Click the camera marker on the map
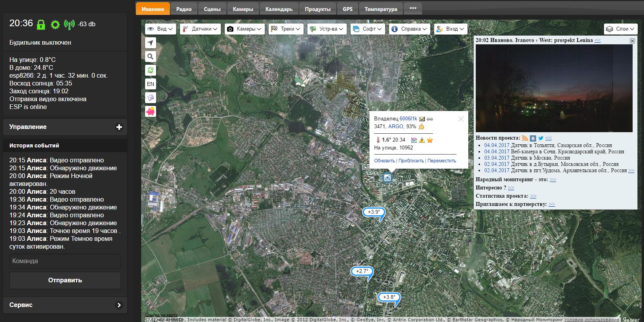The height and width of the screenshot is (322, 644). coord(387,178)
